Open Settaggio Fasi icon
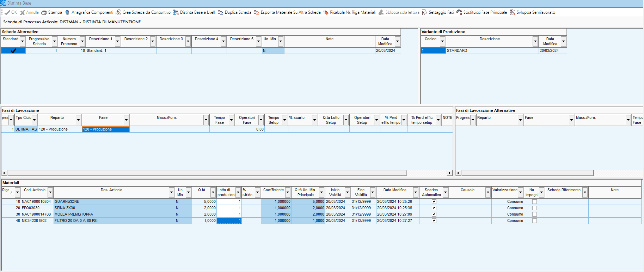 tap(425, 12)
